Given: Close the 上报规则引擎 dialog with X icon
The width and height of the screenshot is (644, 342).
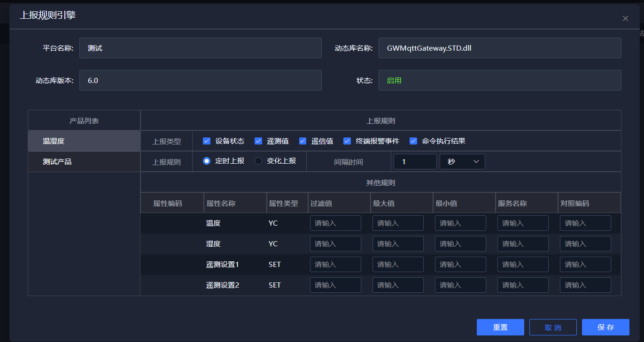Looking at the screenshot, I should coord(625,18).
